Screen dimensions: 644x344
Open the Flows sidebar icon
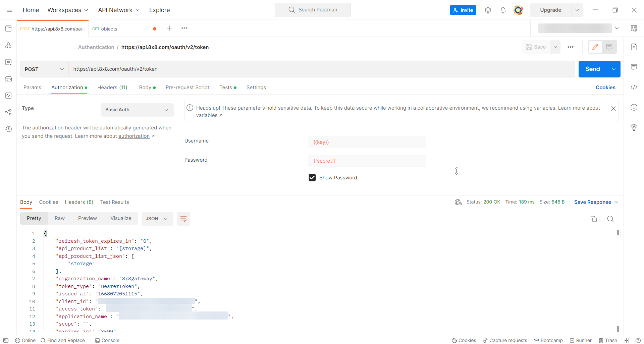(8, 112)
